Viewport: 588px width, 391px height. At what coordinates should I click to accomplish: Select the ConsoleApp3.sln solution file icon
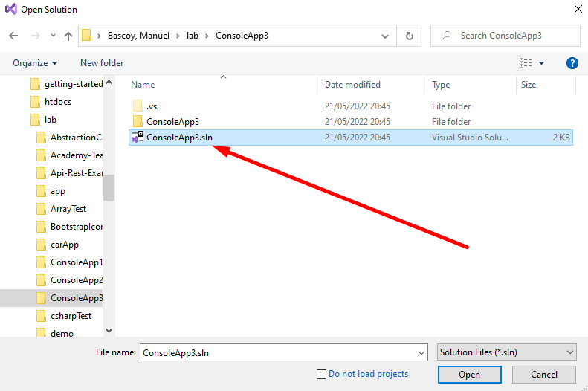(x=138, y=137)
